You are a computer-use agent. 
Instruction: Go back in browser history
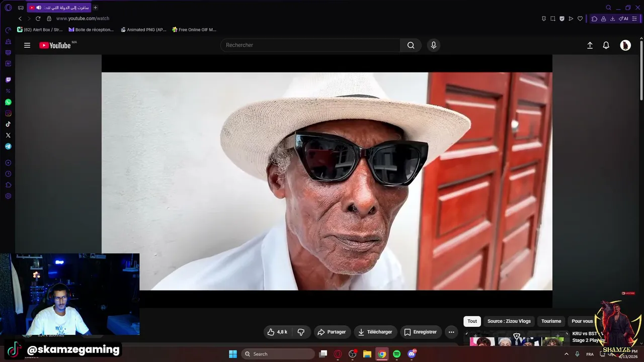point(20,19)
